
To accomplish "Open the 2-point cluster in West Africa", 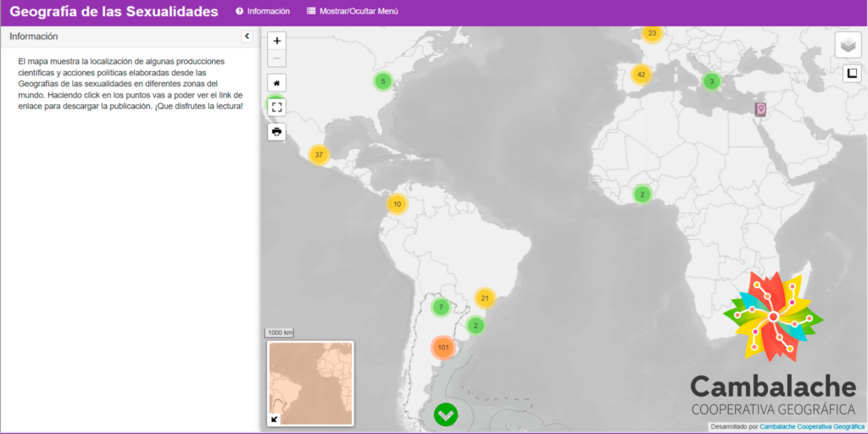I will [643, 194].
